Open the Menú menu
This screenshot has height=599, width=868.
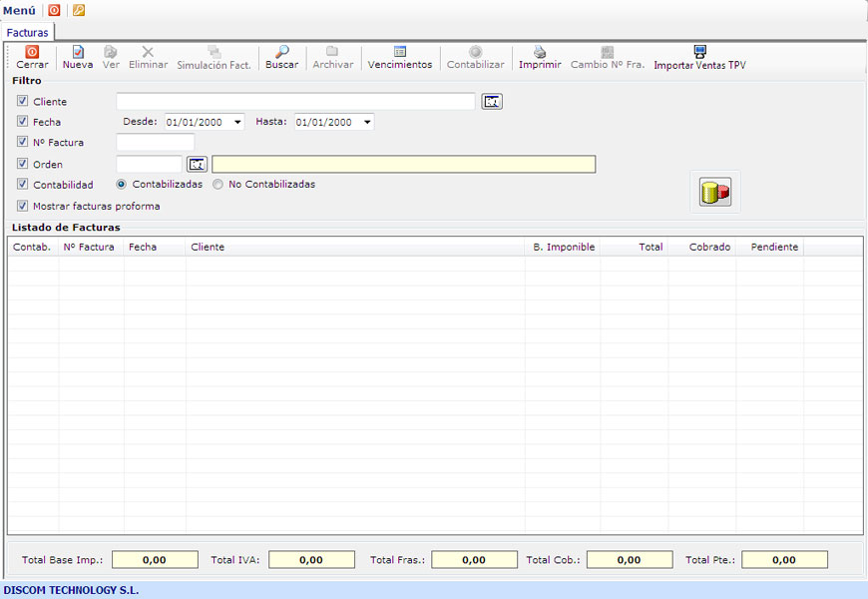pyautogui.click(x=19, y=10)
